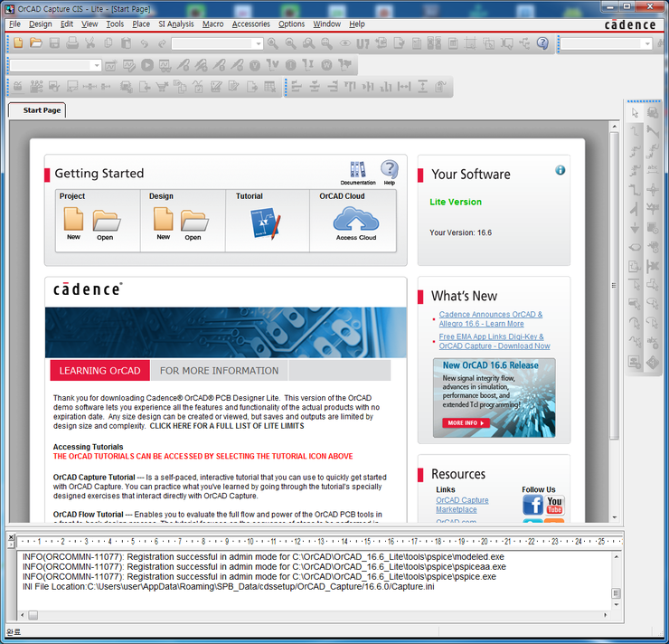The image size is (669, 644).
Task: Open the Accessories menu
Action: click(251, 24)
